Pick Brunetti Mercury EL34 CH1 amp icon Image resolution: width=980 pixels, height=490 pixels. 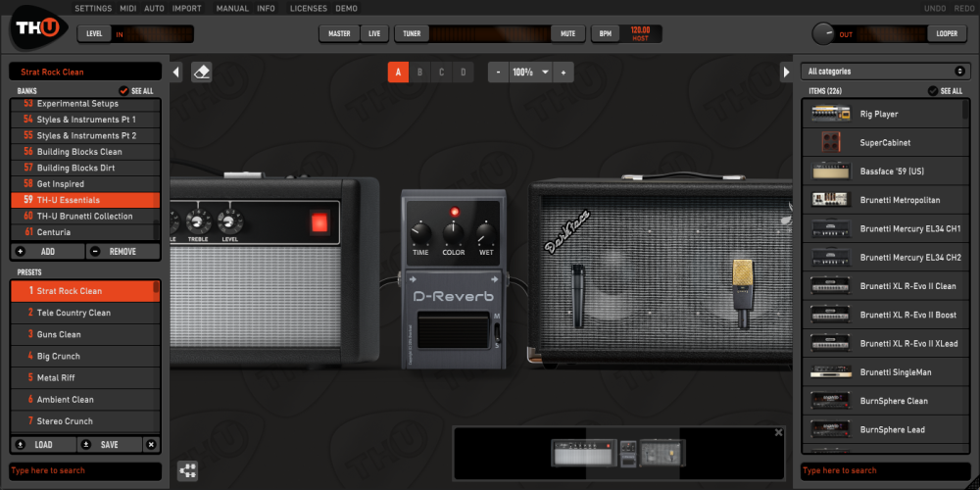tap(831, 228)
